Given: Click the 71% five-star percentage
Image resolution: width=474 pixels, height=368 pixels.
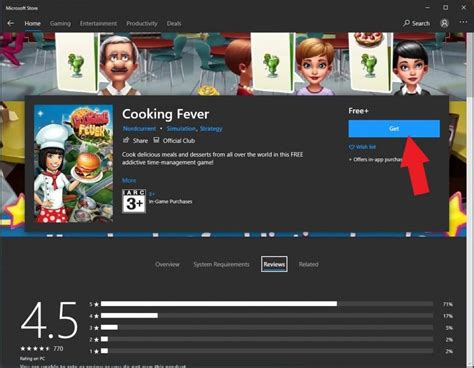Looking at the screenshot, I should click(448, 304).
